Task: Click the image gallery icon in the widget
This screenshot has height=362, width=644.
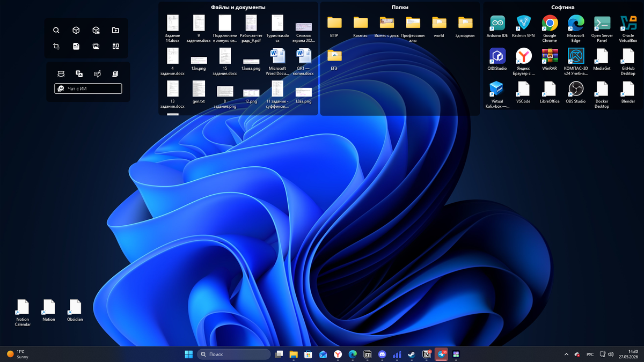Action: [96, 47]
